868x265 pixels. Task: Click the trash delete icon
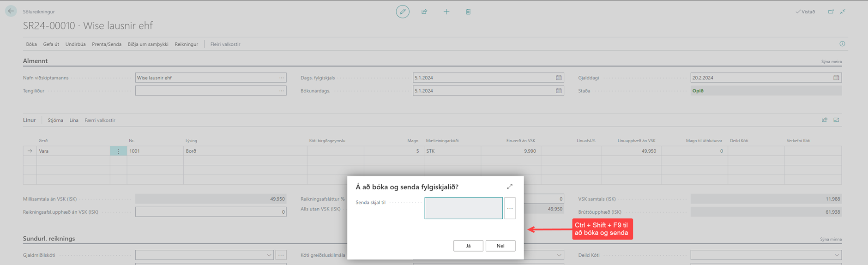point(468,12)
